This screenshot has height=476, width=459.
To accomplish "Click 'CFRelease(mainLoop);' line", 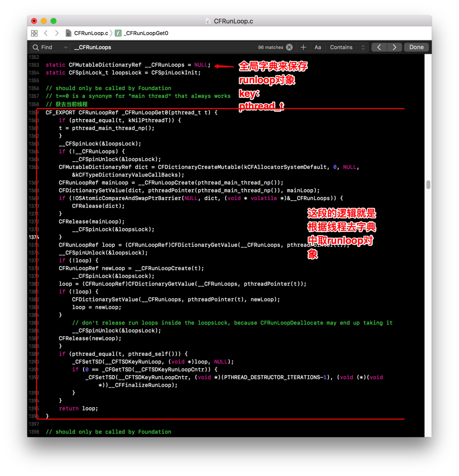I will point(92,222).
